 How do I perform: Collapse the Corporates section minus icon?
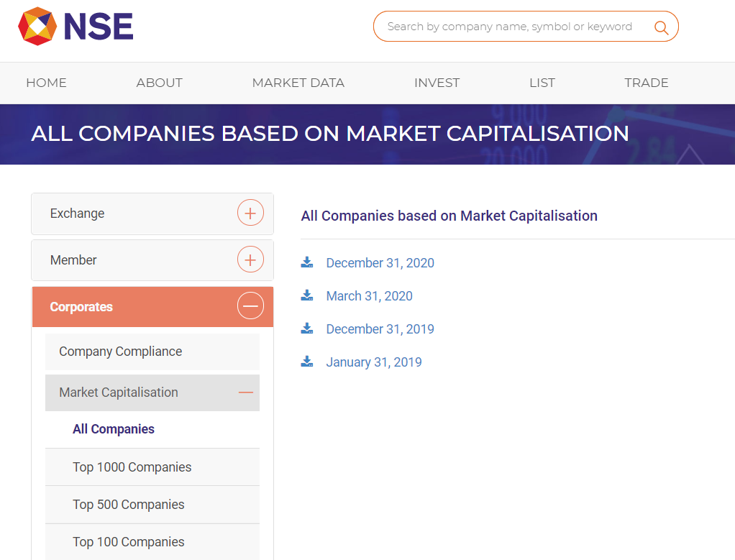[250, 307]
